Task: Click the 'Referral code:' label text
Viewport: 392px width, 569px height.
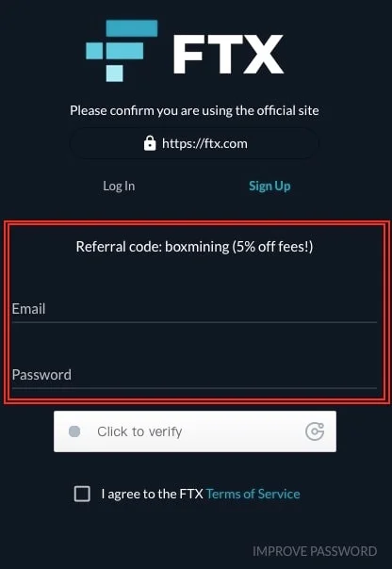Action: (x=119, y=247)
